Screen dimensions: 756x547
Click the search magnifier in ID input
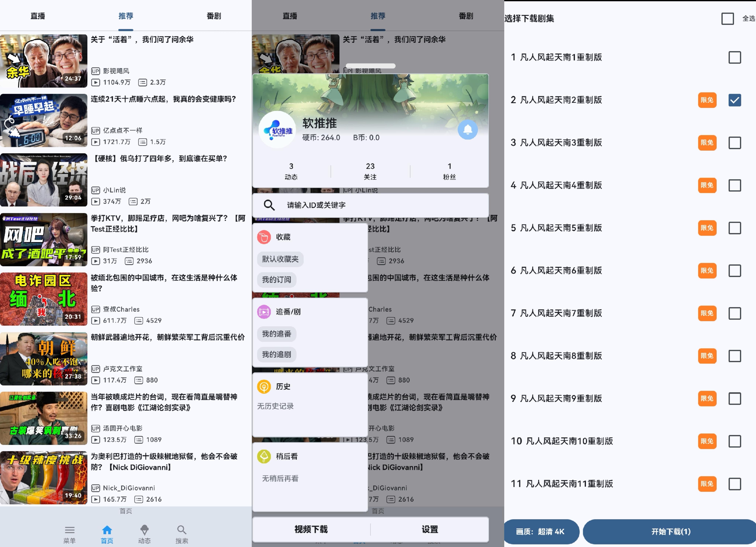269,205
